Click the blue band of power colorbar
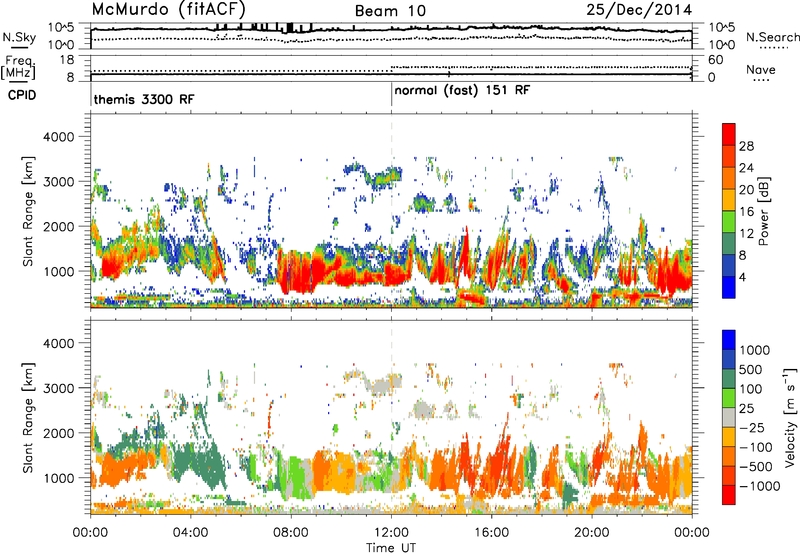The image size is (800, 554). pyautogui.click(x=729, y=287)
